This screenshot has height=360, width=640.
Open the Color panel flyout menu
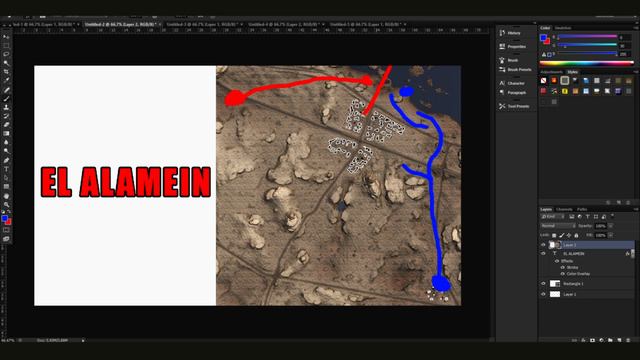point(636,28)
